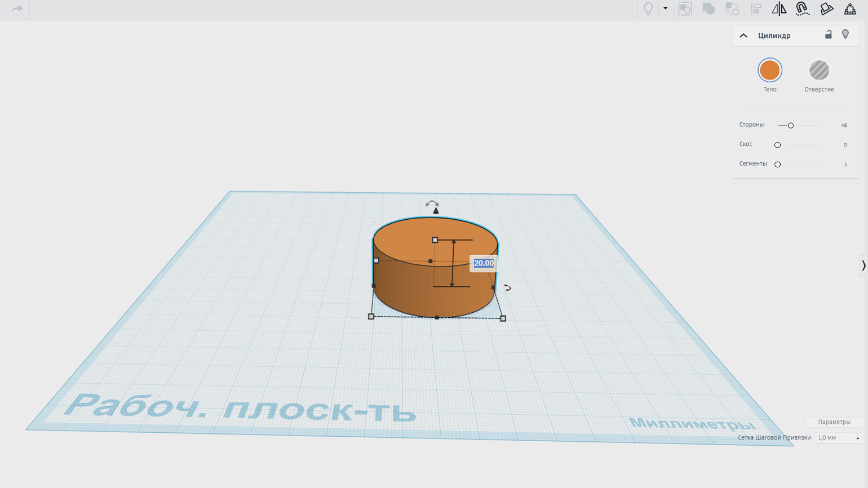
Task: Select the orange Тело solid swatch
Action: click(x=769, y=70)
